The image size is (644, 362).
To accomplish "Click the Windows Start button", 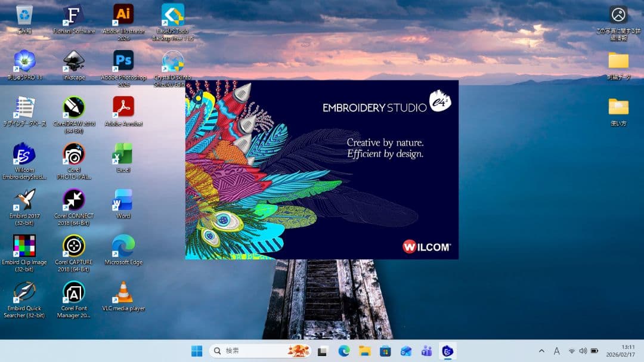I will [x=197, y=351].
